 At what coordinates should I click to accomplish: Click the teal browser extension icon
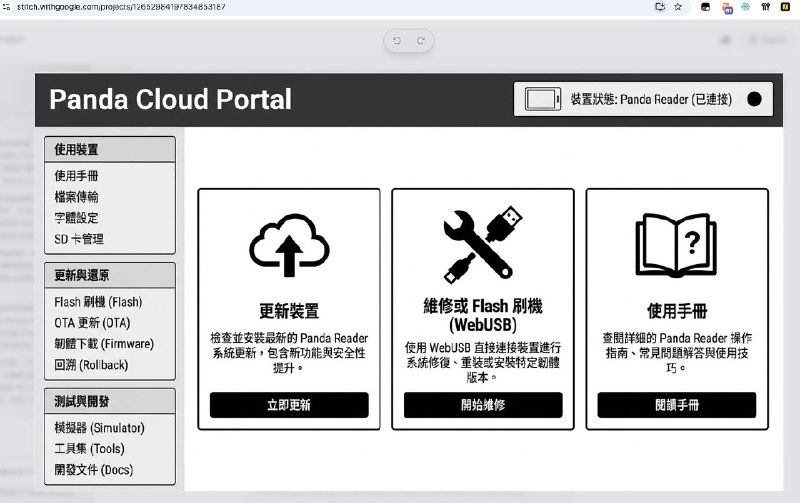(x=745, y=7)
